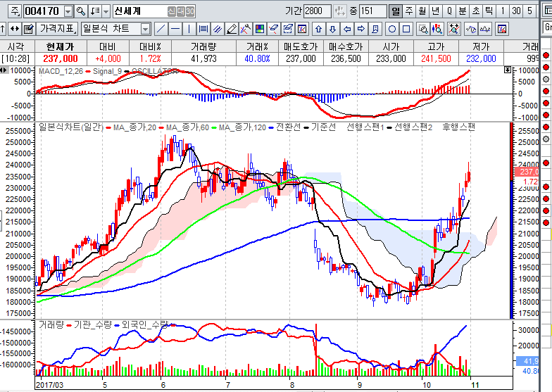
Task: Select the rectangle shape drawing tool
Action: coord(406,29)
